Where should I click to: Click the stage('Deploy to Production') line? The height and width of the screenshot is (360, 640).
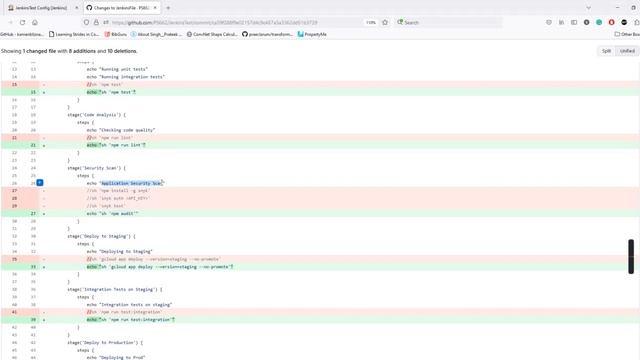pyautogui.click(x=105, y=342)
